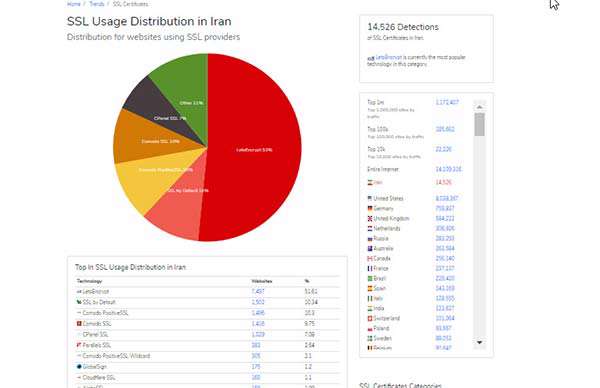The image size is (600, 388).
Task: Open the Parallels SSL technology link
Action: [97, 345]
